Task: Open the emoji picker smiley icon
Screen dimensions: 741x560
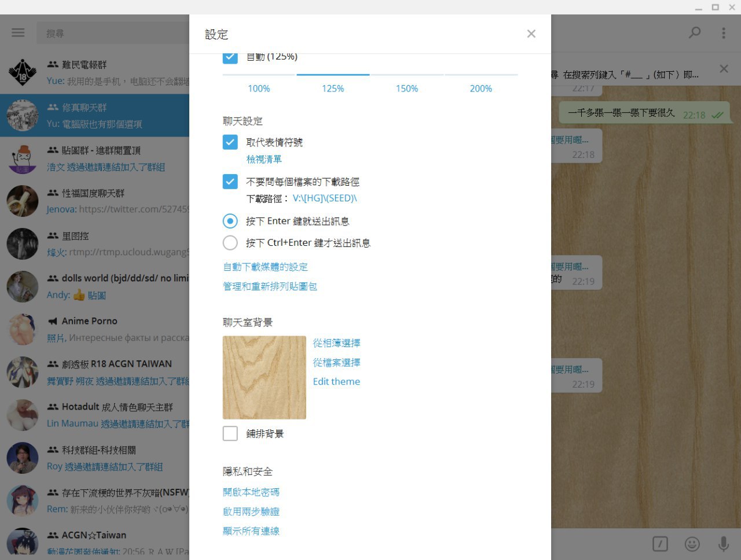Action: pyautogui.click(x=692, y=544)
